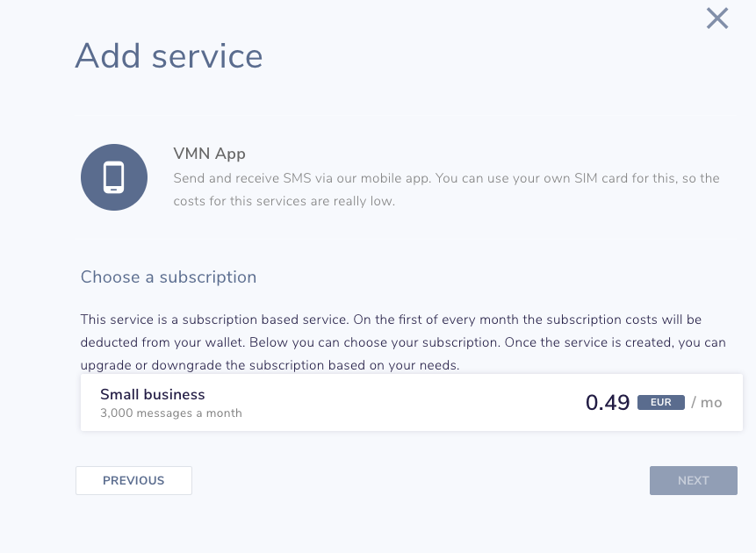This screenshot has width=756, height=553.
Task: Click the PREVIOUS button
Action: [133, 480]
